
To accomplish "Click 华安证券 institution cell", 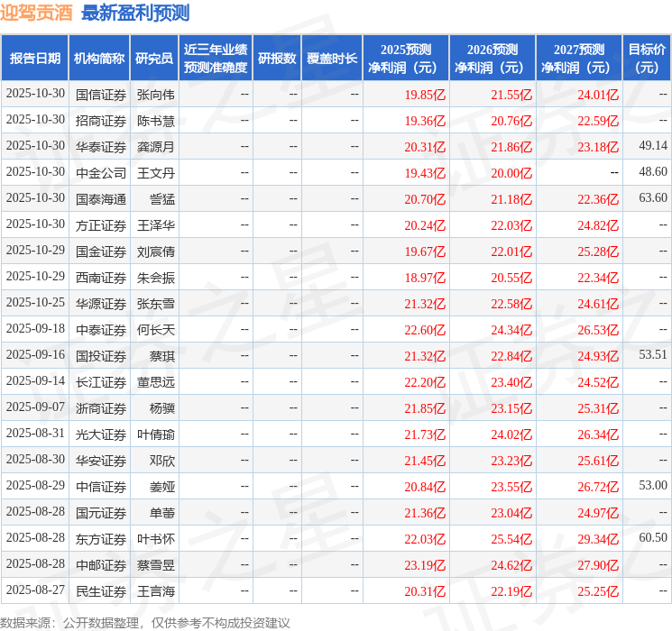I will 101,461.
